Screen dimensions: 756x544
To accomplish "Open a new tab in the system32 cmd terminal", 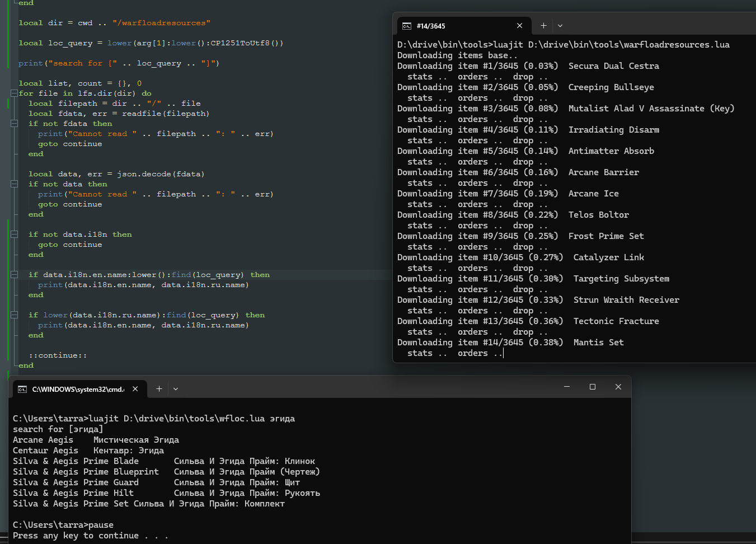I will pos(159,389).
